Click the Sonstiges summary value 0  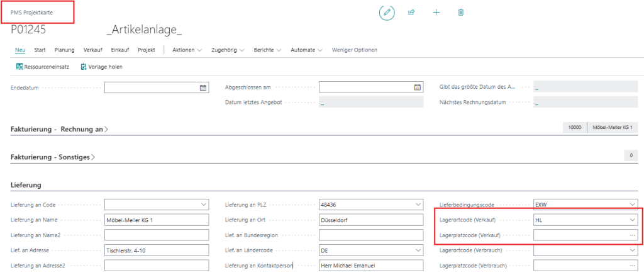[630, 156]
